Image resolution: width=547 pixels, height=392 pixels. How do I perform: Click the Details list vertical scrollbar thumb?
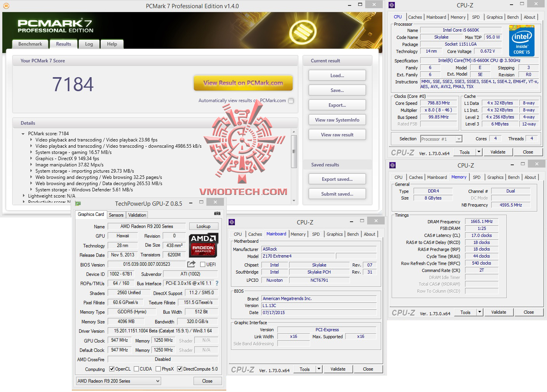294,151
